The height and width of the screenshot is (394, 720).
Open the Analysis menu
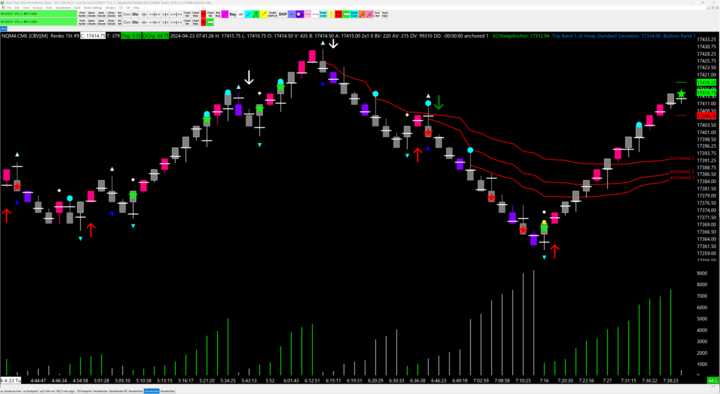tap(38, 8)
